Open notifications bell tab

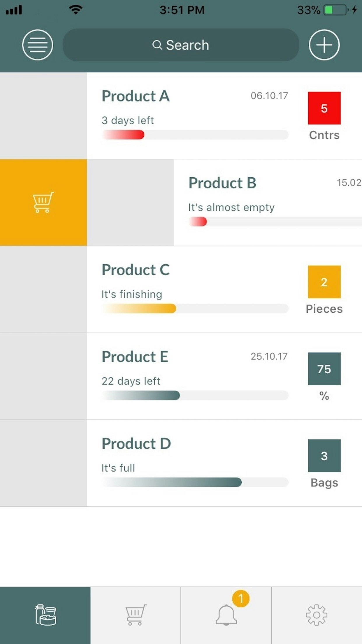(x=226, y=615)
